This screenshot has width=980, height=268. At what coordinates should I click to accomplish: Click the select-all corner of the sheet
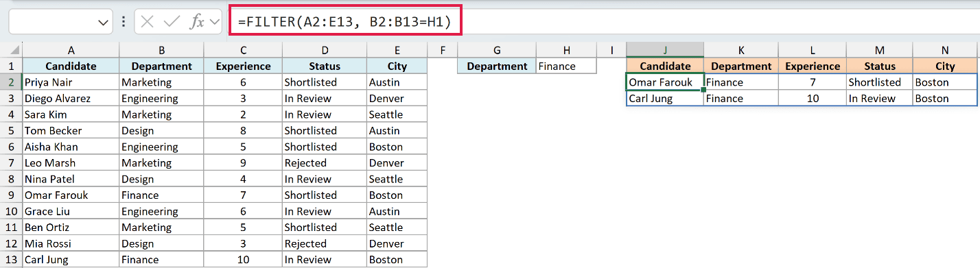(x=11, y=50)
